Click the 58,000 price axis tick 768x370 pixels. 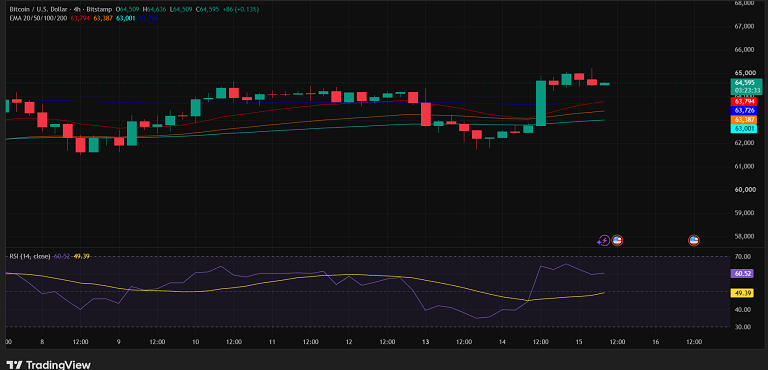tap(744, 236)
